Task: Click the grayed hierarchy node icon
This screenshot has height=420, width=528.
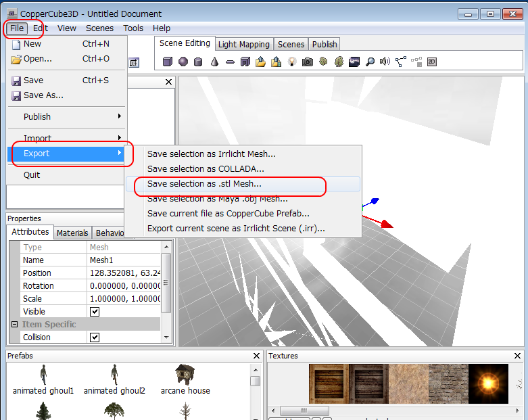Action: (x=416, y=62)
